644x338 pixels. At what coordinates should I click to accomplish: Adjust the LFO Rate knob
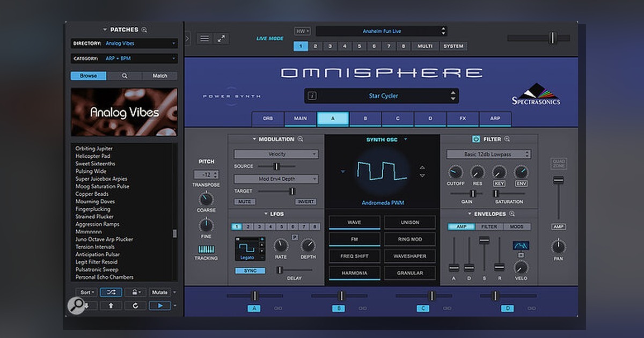[281, 246]
